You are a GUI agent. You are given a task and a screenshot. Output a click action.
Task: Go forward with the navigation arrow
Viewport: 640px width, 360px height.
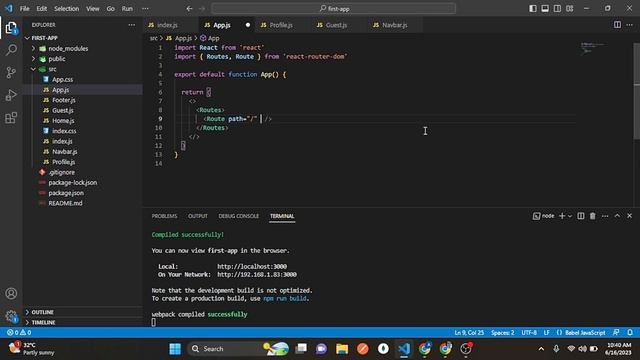(x=202, y=8)
